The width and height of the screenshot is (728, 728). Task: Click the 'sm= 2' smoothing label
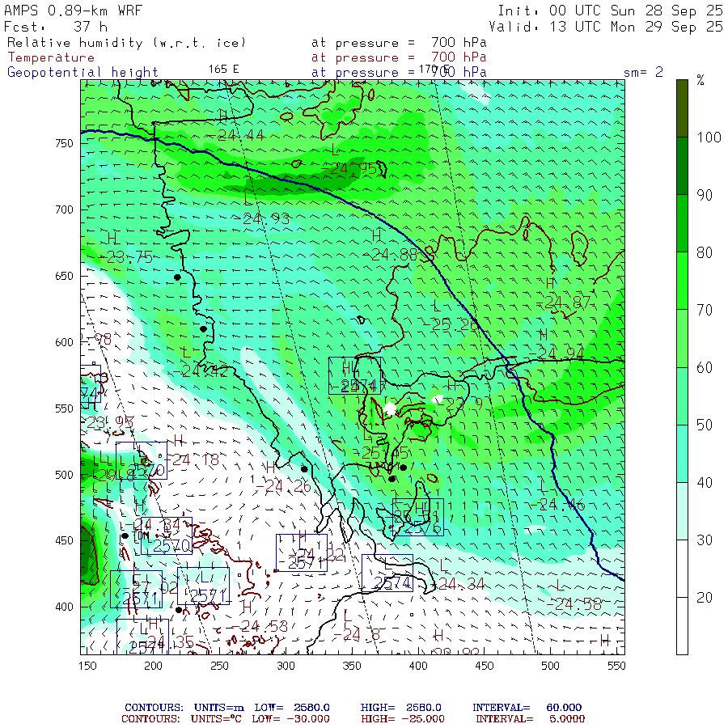pos(643,72)
